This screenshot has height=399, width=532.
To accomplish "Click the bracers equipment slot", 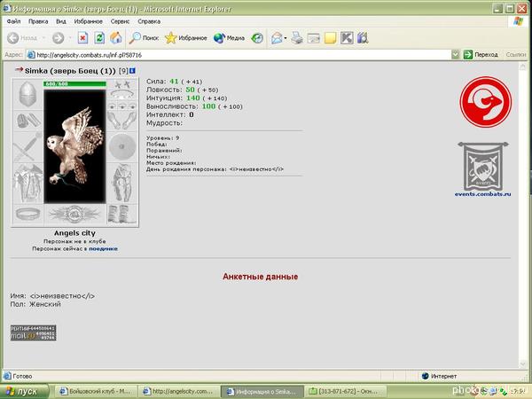I will click(x=27, y=120).
